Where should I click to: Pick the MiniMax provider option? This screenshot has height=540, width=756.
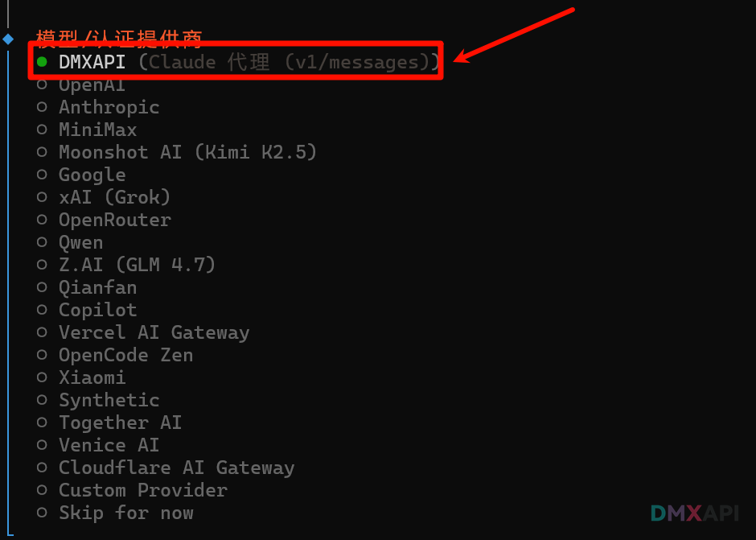[x=97, y=130]
